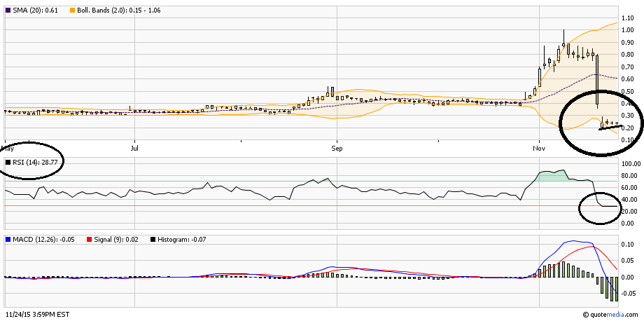644x321 pixels.
Task: Click the Sep label on time axis
Action: click(337, 149)
